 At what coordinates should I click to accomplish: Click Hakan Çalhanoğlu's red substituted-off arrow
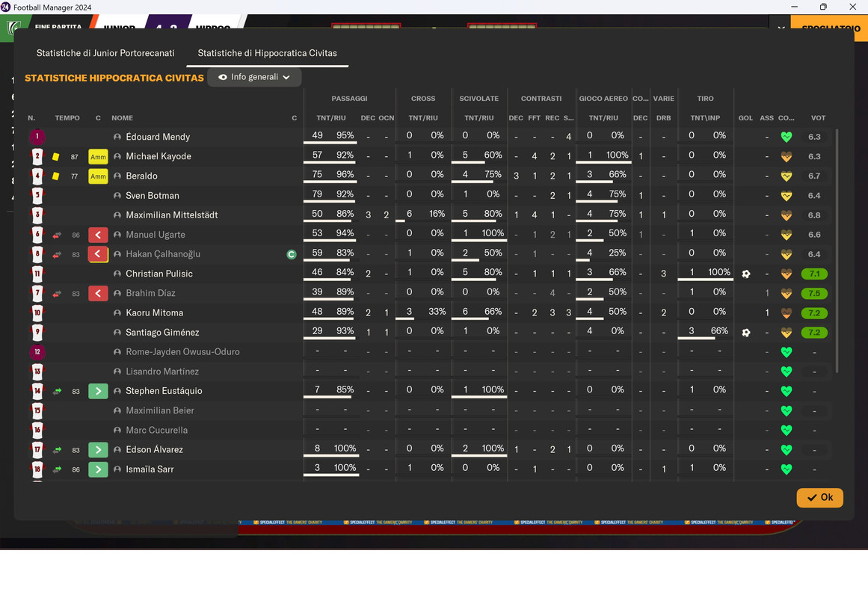(98, 254)
